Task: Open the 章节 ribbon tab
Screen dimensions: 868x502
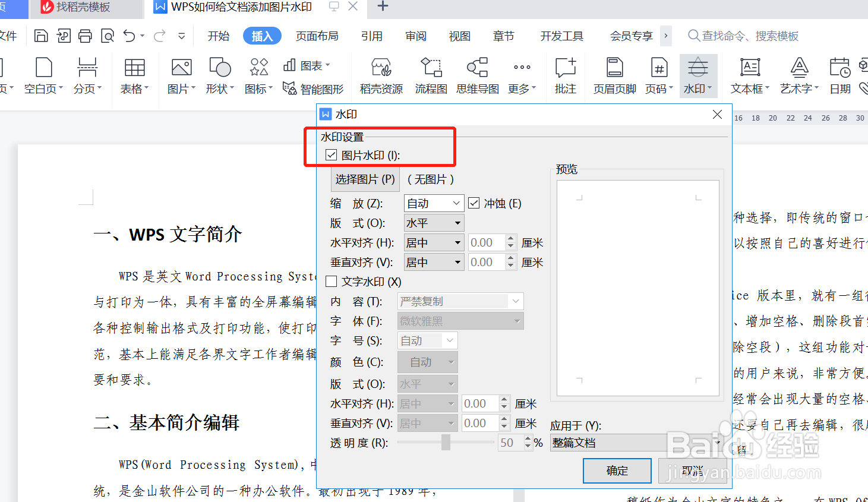Action: [x=504, y=36]
